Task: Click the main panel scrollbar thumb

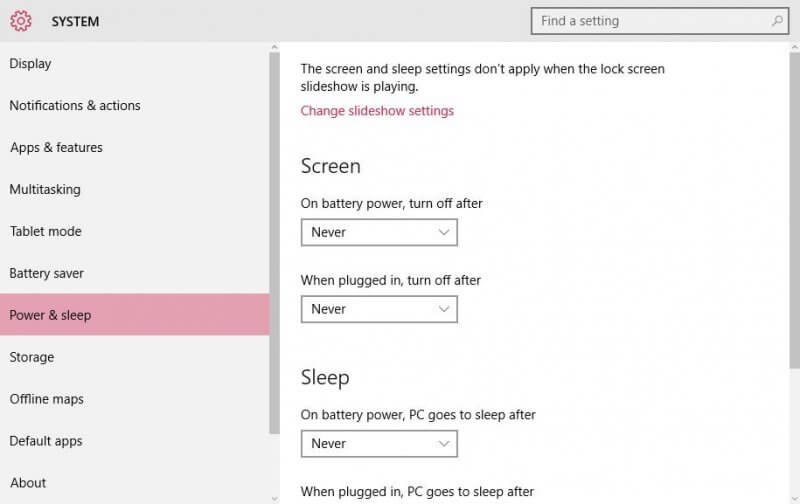Action: pos(794,210)
